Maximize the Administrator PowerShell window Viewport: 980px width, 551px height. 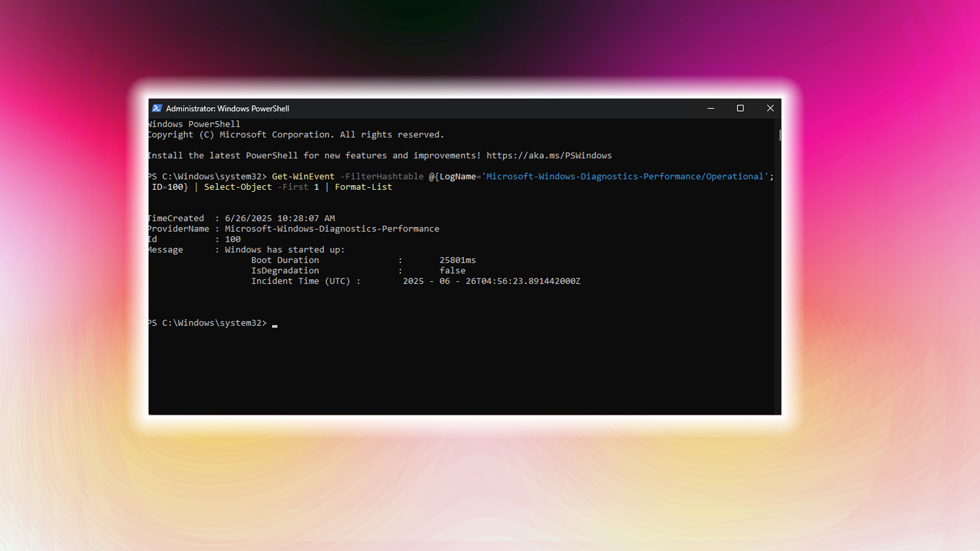click(740, 108)
